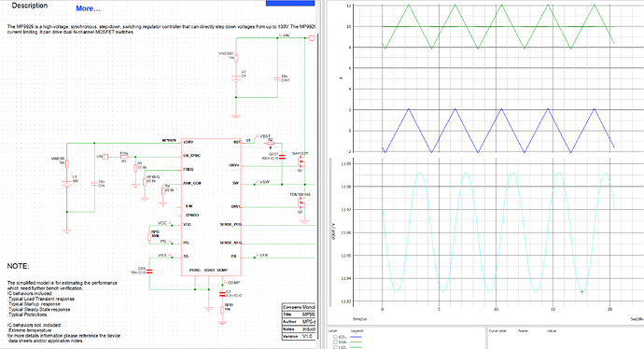Click the Value column header in curve table
Image resolution: width=644 pixels, height=349 pixels.
(x=552, y=330)
